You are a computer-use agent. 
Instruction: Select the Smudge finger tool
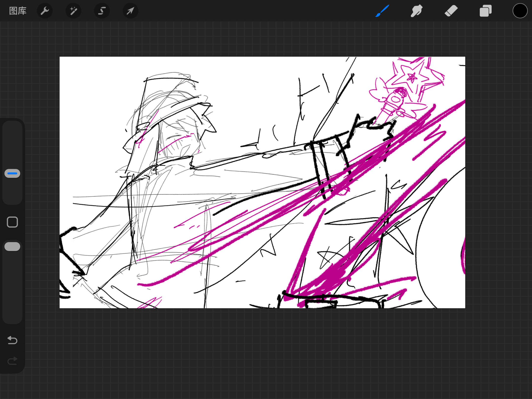click(x=416, y=11)
